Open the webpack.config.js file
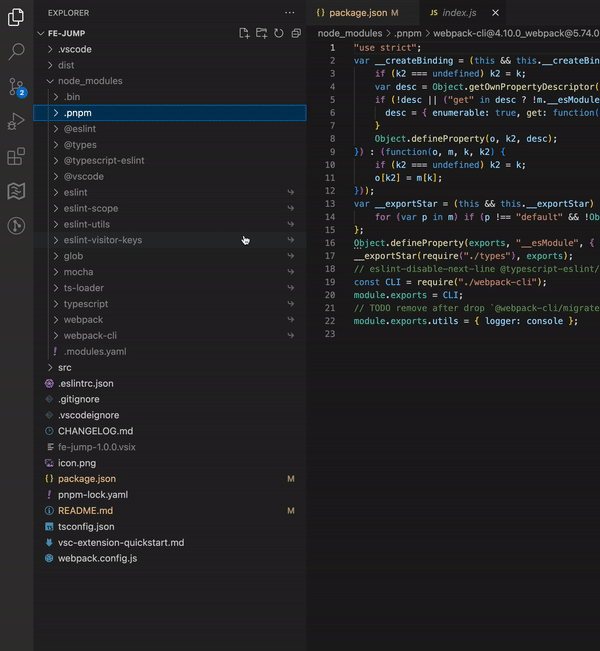Viewport: 600px width, 651px height. pos(170,558)
